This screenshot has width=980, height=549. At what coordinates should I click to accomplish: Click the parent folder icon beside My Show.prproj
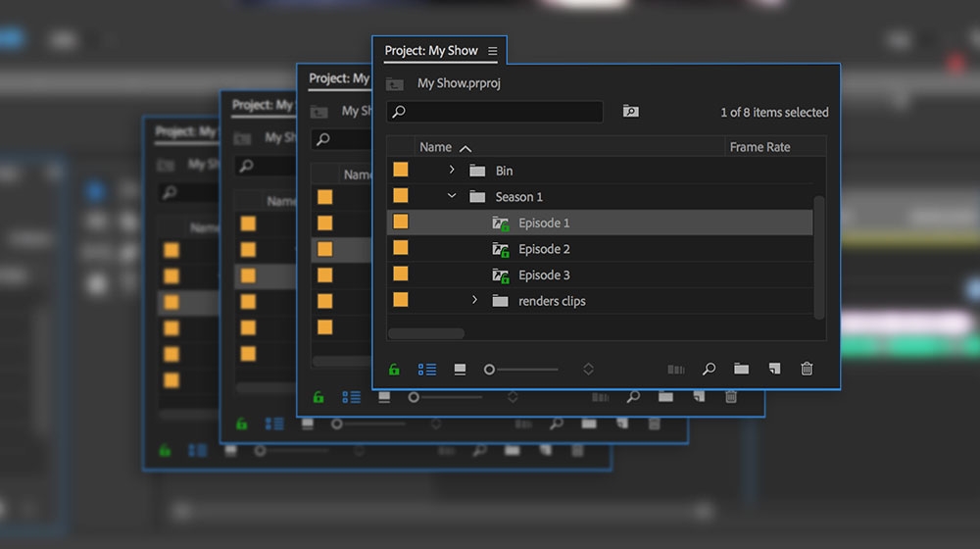coord(394,83)
